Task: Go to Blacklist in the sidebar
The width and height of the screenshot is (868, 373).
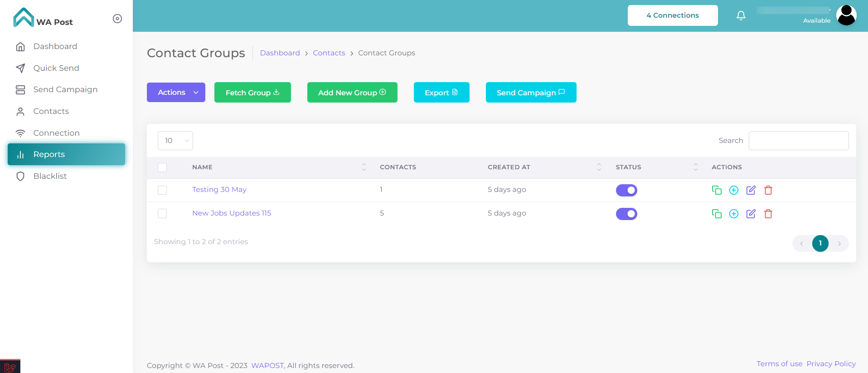Action: click(x=50, y=176)
